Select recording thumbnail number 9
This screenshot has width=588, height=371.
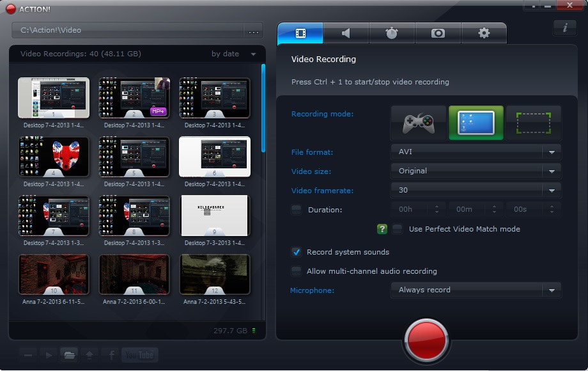215,216
